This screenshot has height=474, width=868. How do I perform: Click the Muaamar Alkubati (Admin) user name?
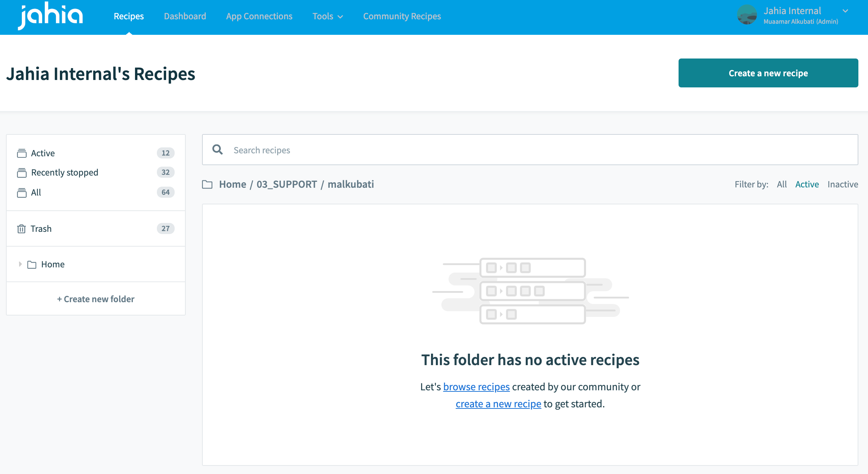801,21
